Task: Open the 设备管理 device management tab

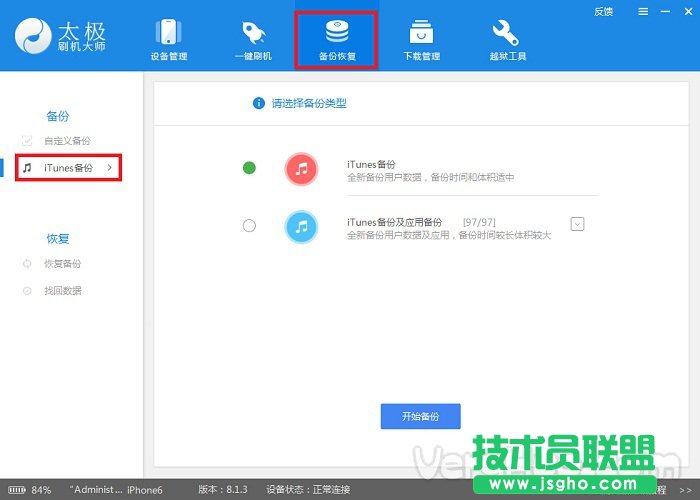Action: (168, 39)
